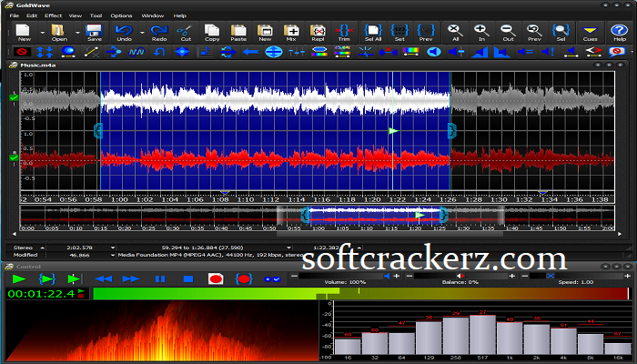Screen dimensions: 637x364
Task: Click the sine wave effect icon
Action: click(x=136, y=52)
